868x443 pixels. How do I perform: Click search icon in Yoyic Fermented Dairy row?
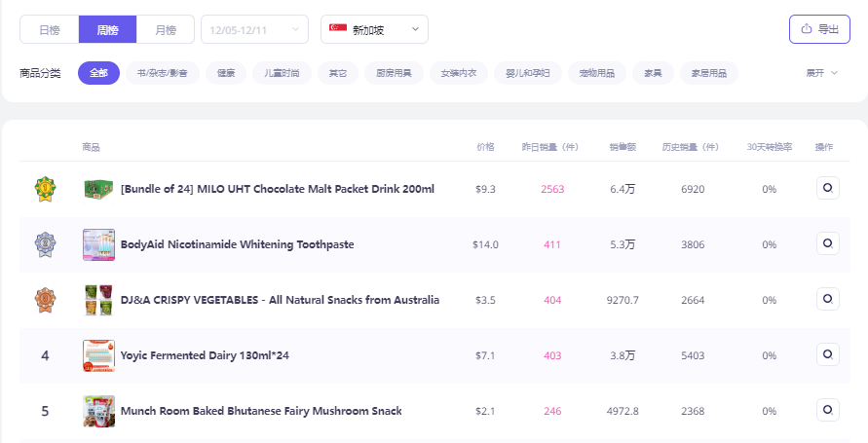pyautogui.click(x=828, y=354)
